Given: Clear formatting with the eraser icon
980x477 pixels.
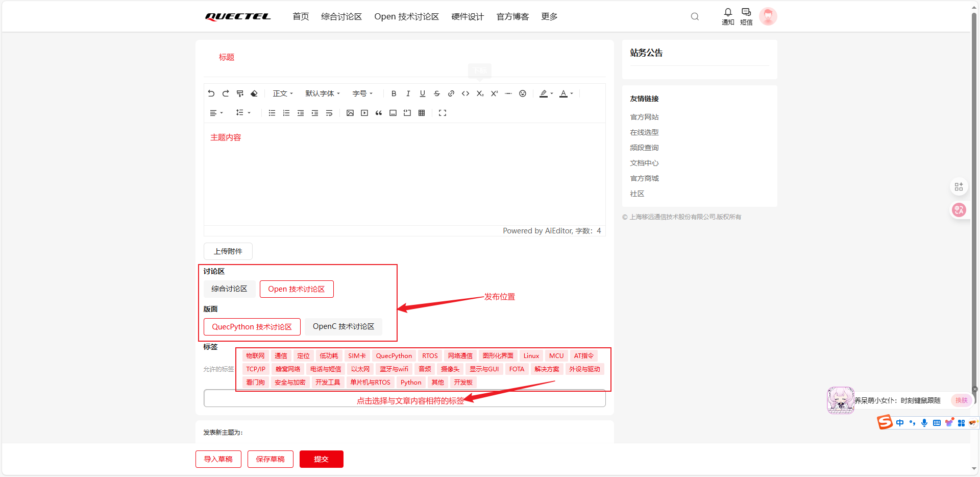Looking at the screenshot, I should pyautogui.click(x=254, y=93).
